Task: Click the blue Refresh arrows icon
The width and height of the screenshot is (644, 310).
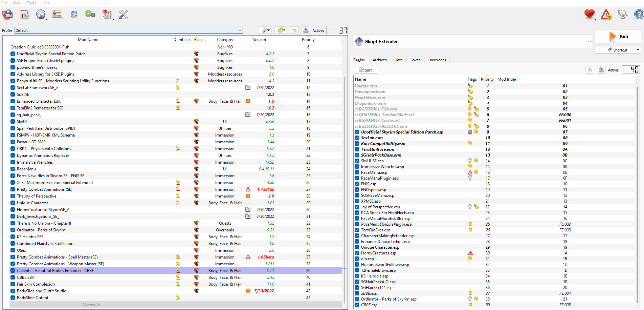Action: (74, 14)
